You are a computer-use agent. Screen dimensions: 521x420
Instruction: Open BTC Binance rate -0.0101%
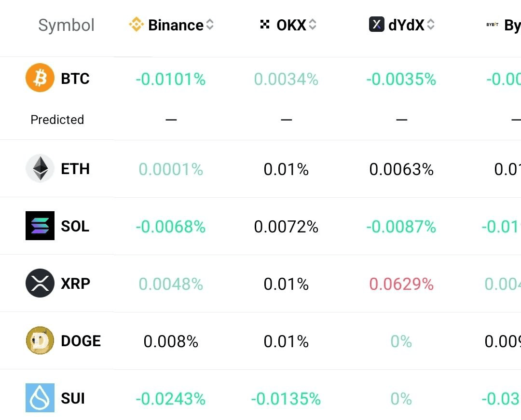[171, 79]
